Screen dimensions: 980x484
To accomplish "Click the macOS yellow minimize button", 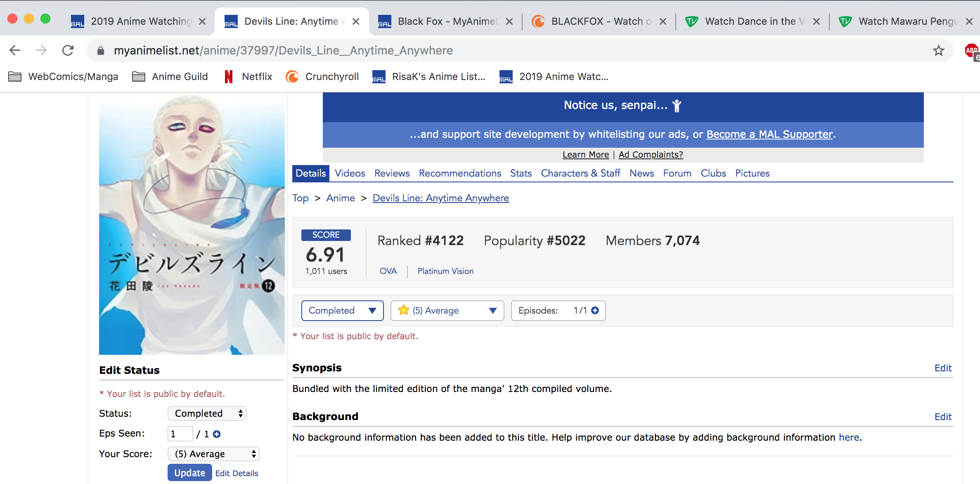I will [29, 19].
